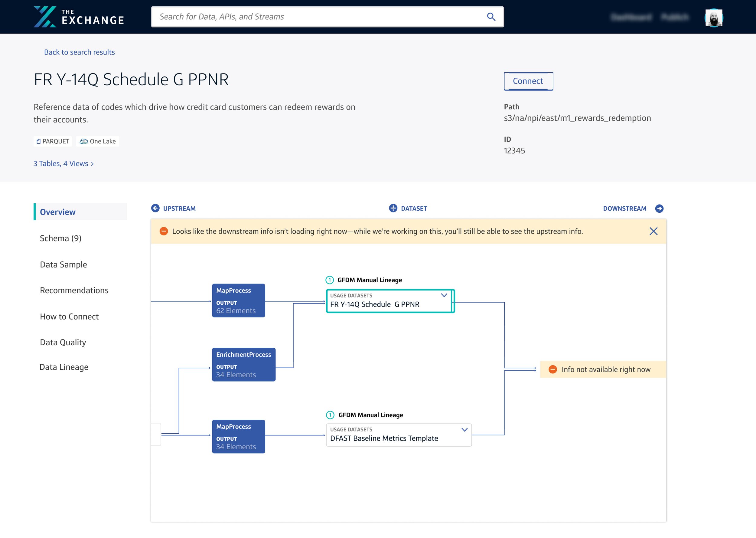Click the DOWNSTREAM navigation arrow icon

(x=660, y=208)
